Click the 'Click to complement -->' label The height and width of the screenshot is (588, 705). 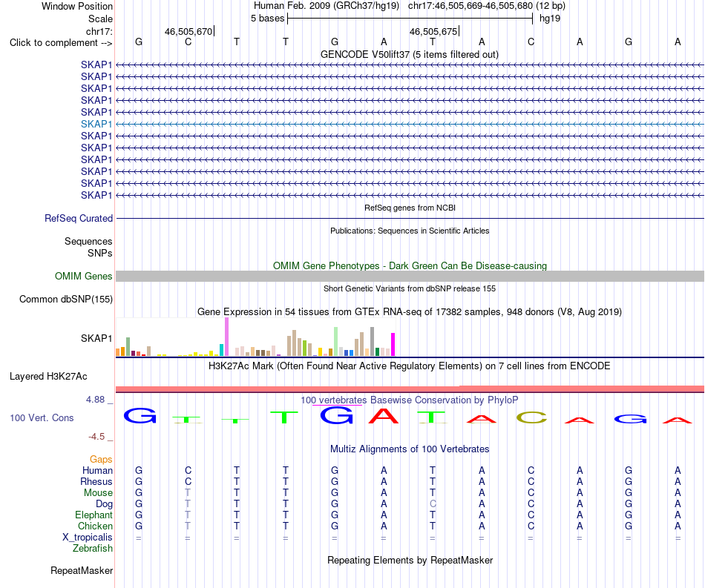pos(61,43)
